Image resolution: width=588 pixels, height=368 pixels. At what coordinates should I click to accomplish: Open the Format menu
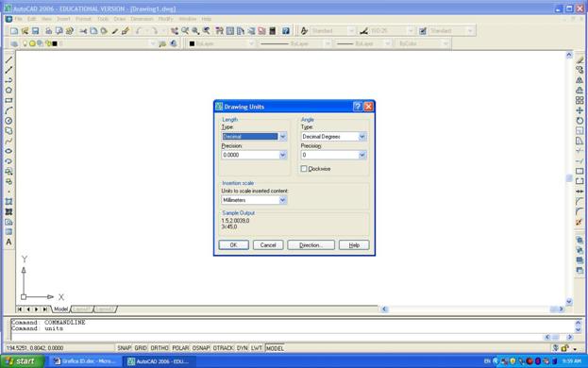(83, 19)
